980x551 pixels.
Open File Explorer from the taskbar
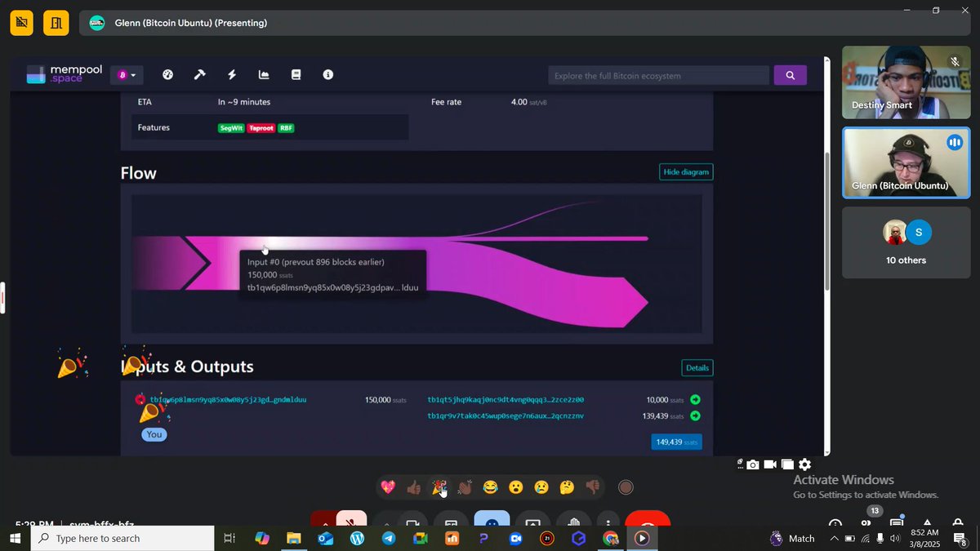[294, 538]
